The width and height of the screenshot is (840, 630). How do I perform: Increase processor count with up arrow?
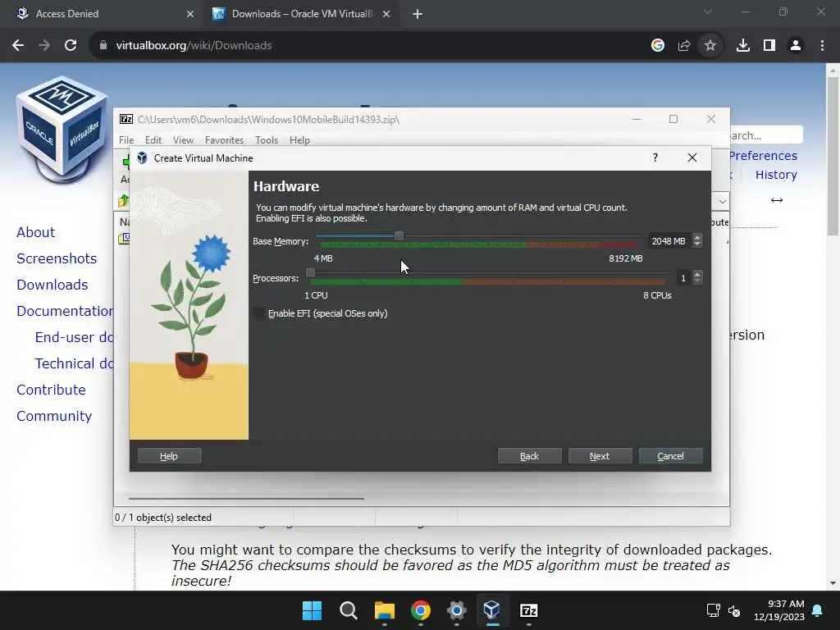[x=697, y=274]
